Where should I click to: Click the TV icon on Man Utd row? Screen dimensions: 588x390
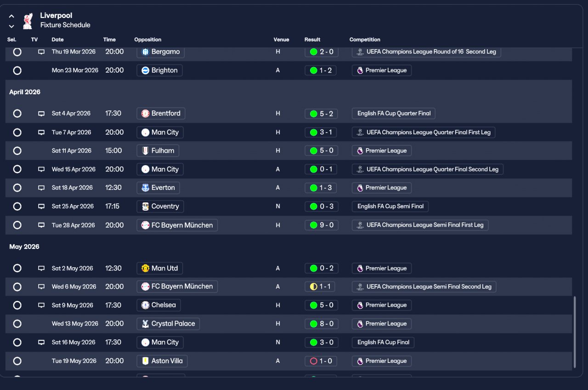point(41,268)
